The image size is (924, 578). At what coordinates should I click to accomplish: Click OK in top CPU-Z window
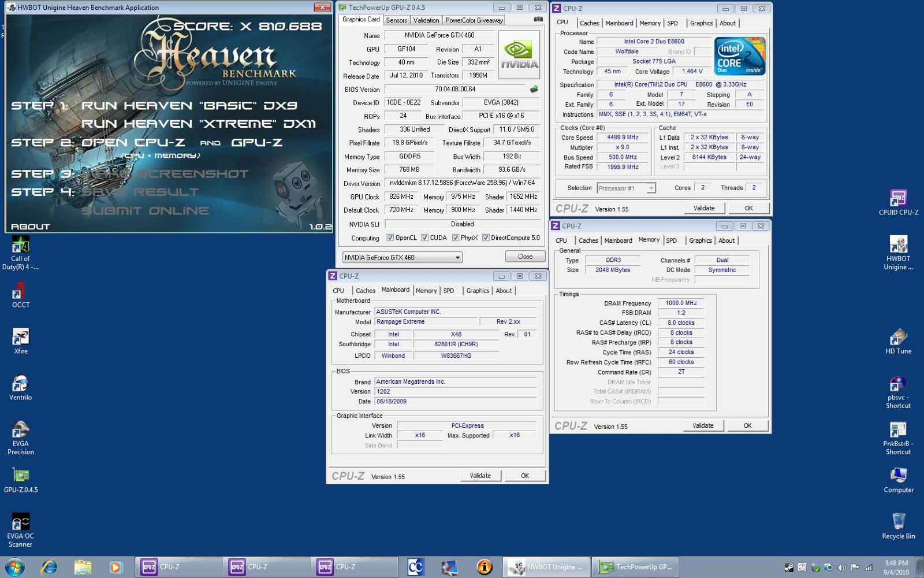click(x=748, y=208)
